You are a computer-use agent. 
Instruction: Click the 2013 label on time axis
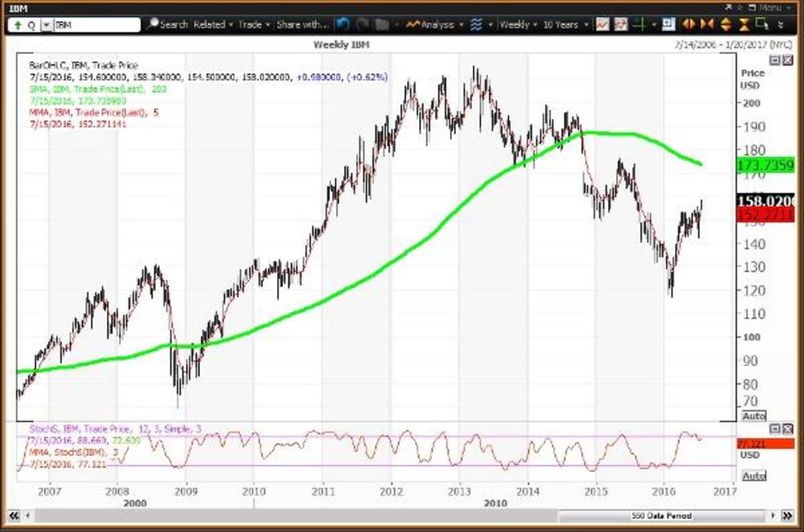click(x=459, y=491)
